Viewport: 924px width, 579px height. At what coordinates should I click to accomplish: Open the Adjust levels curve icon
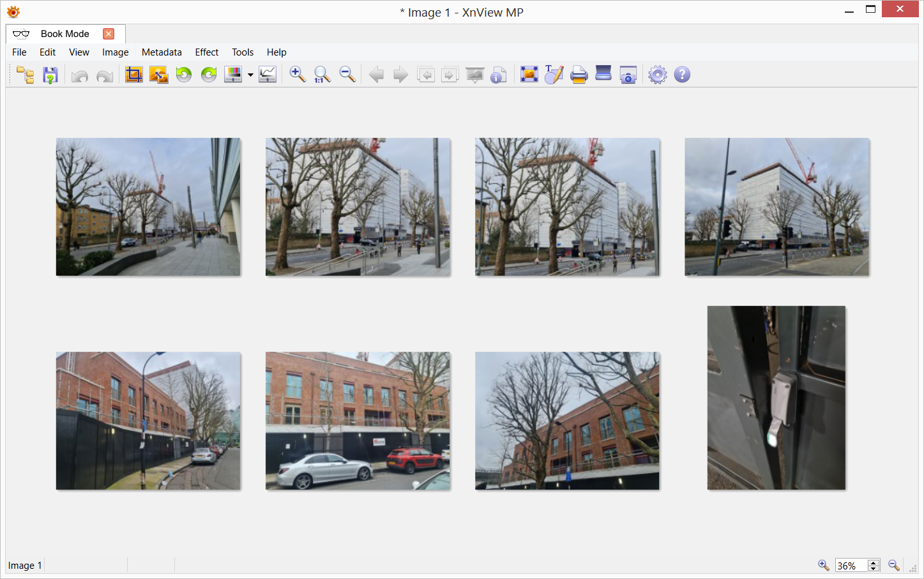point(268,75)
